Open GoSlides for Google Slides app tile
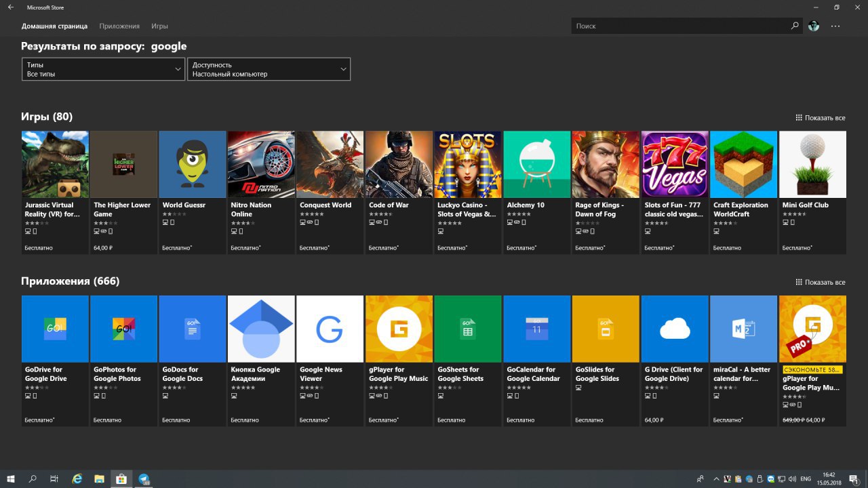This screenshot has width=868, height=488. (606, 361)
